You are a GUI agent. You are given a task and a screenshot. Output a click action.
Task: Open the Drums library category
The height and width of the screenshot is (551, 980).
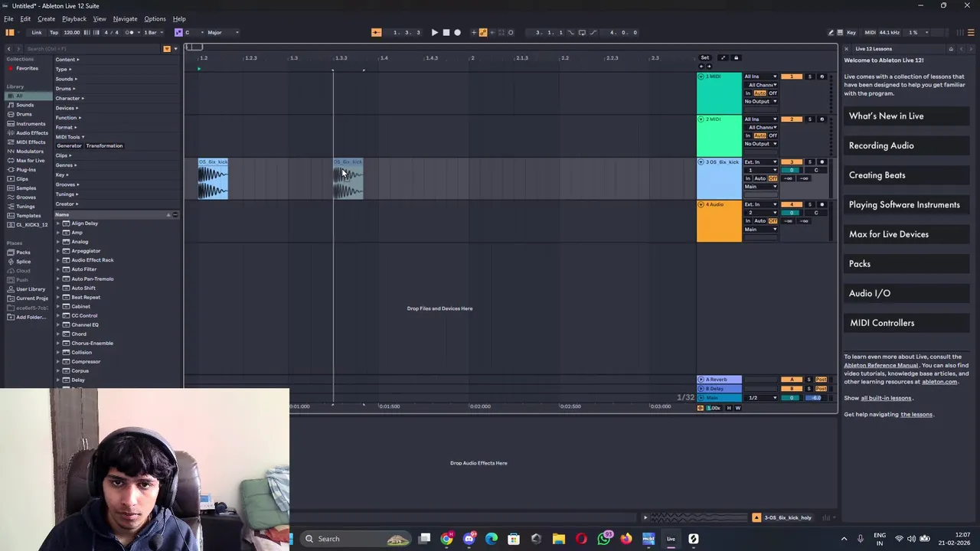24,114
